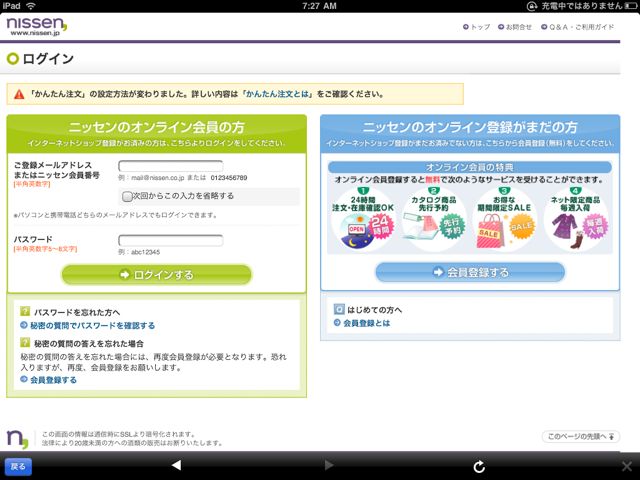Click the icon beside はじめての方へ

click(339, 309)
